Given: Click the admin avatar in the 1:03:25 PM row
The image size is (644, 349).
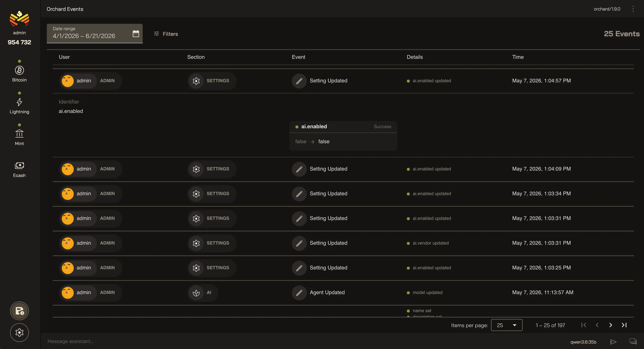Looking at the screenshot, I should [x=68, y=268].
